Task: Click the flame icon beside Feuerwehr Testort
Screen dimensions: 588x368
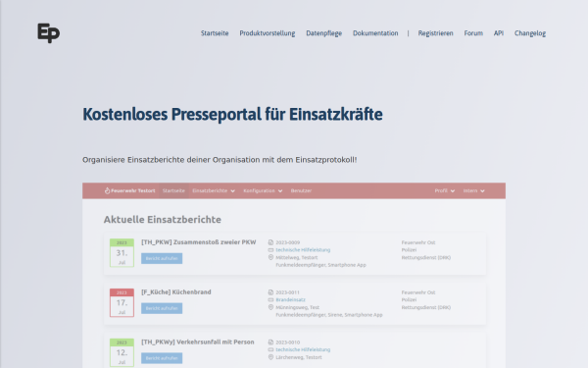Action: (107, 190)
